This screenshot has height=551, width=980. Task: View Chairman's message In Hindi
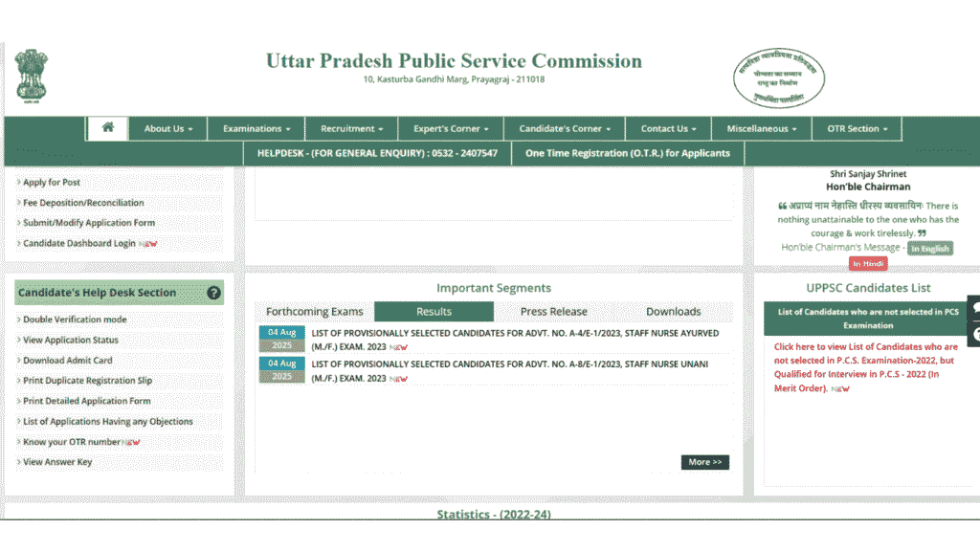pos(868,264)
